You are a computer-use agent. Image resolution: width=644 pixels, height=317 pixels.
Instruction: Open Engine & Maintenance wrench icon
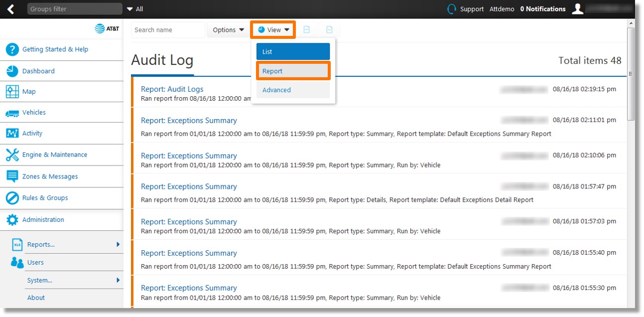tap(12, 155)
